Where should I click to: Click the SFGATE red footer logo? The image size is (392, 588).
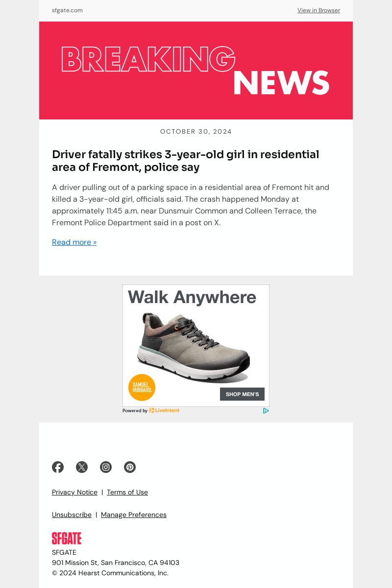tap(67, 539)
